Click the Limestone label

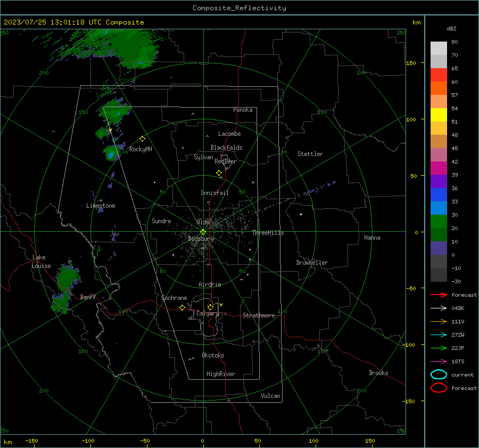pyautogui.click(x=101, y=206)
